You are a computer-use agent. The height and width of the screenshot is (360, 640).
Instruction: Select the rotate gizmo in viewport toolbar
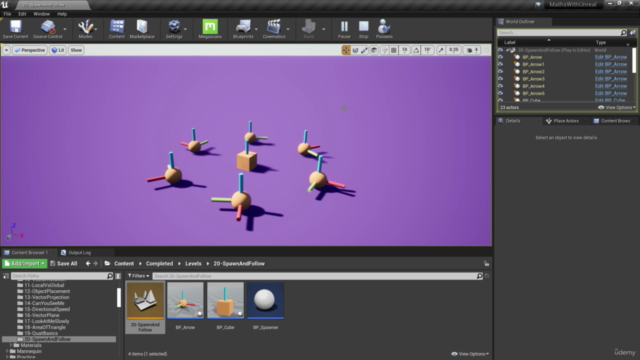click(355, 50)
